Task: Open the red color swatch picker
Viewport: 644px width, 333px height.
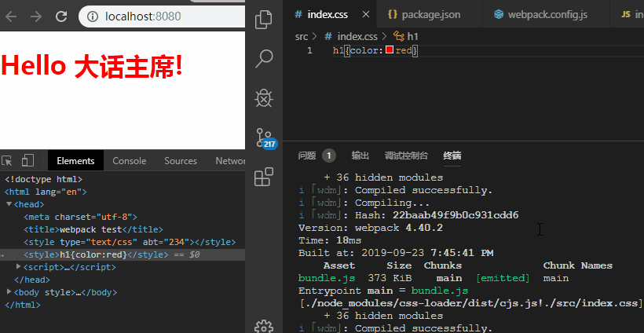Action: point(390,50)
